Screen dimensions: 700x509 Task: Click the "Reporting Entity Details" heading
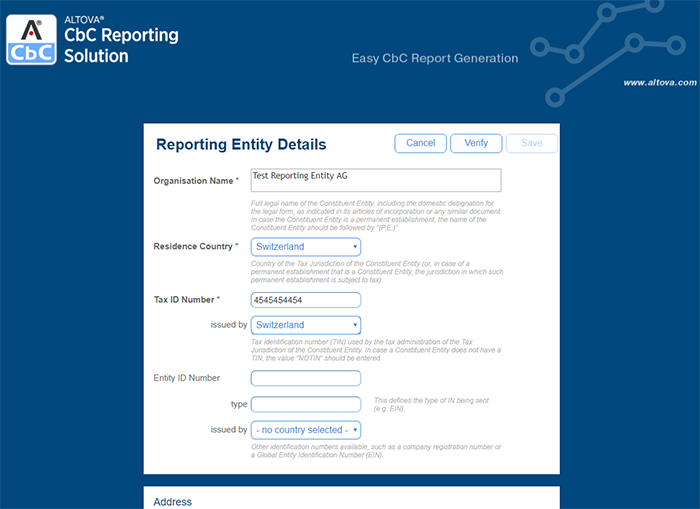pyautogui.click(x=241, y=144)
